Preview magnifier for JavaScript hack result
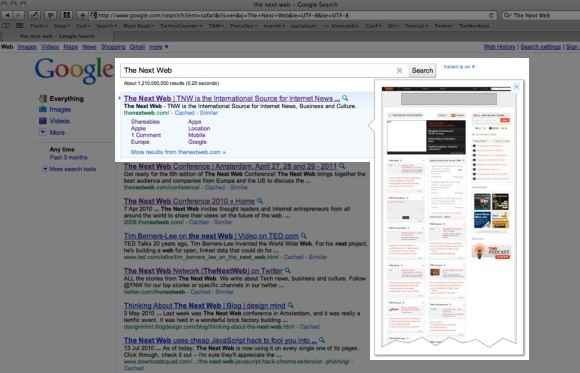 click(322, 340)
